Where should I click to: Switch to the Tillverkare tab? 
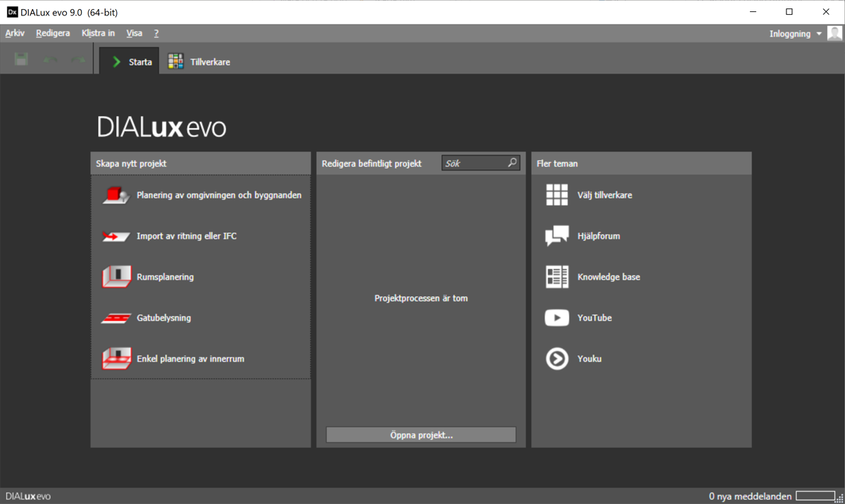coord(200,62)
